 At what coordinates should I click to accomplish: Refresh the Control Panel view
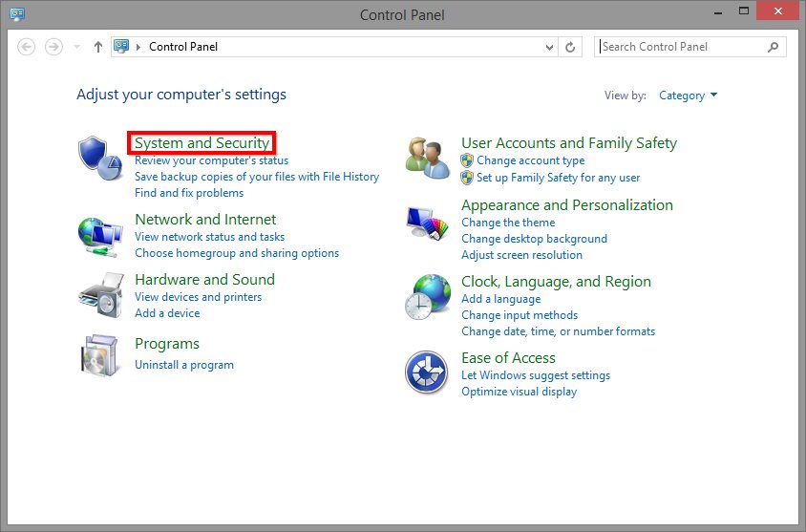(x=570, y=48)
